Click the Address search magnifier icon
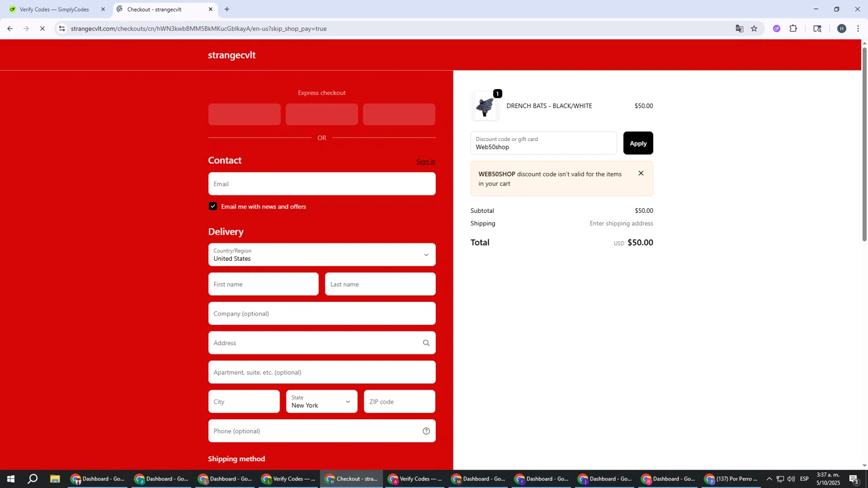Image resolution: width=868 pixels, height=488 pixels. [x=426, y=343]
